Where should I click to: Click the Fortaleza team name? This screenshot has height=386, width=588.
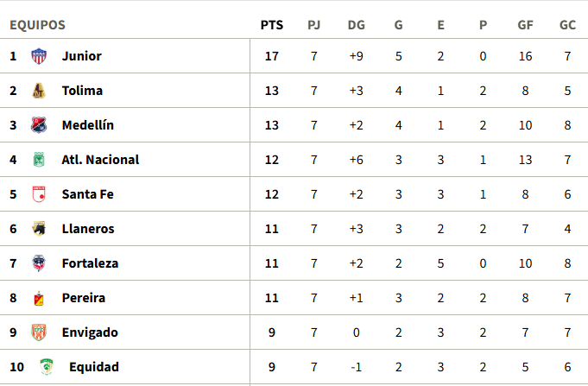90,263
